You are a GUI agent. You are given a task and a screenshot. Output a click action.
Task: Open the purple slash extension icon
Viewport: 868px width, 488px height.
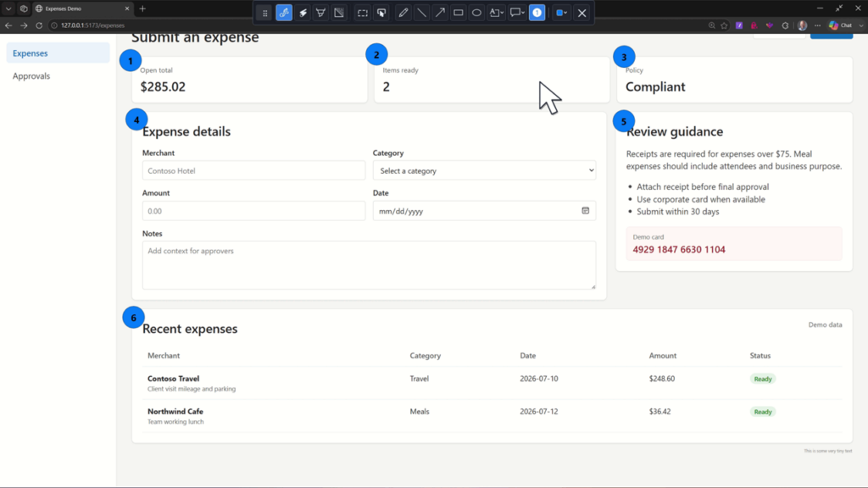click(x=739, y=25)
